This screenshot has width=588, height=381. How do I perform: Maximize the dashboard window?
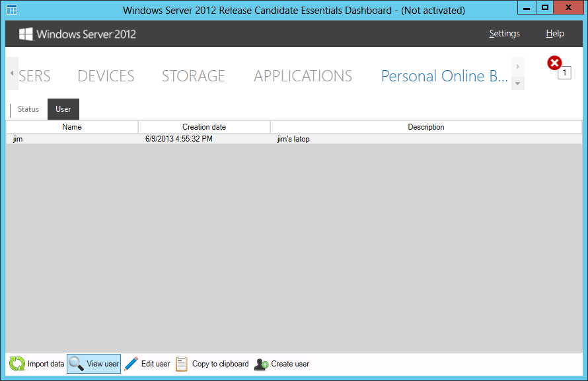click(545, 7)
